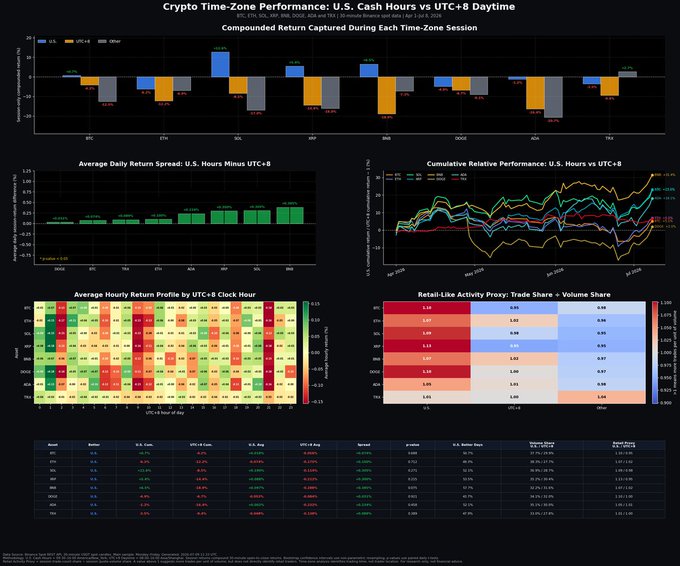Select the ETH Other cell showing 0.96
The height and width of the screenshot is (566, 680).
(x=602, y=321)
